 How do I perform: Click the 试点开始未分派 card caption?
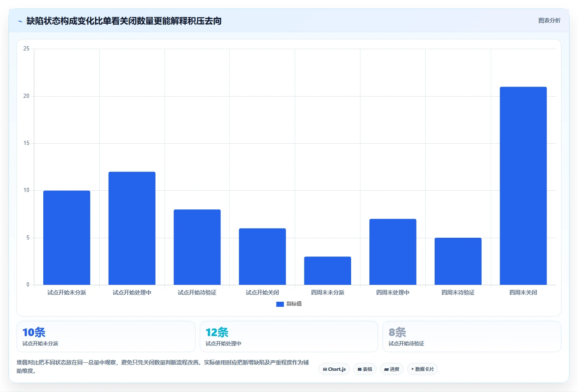click(x=40, y=344)
